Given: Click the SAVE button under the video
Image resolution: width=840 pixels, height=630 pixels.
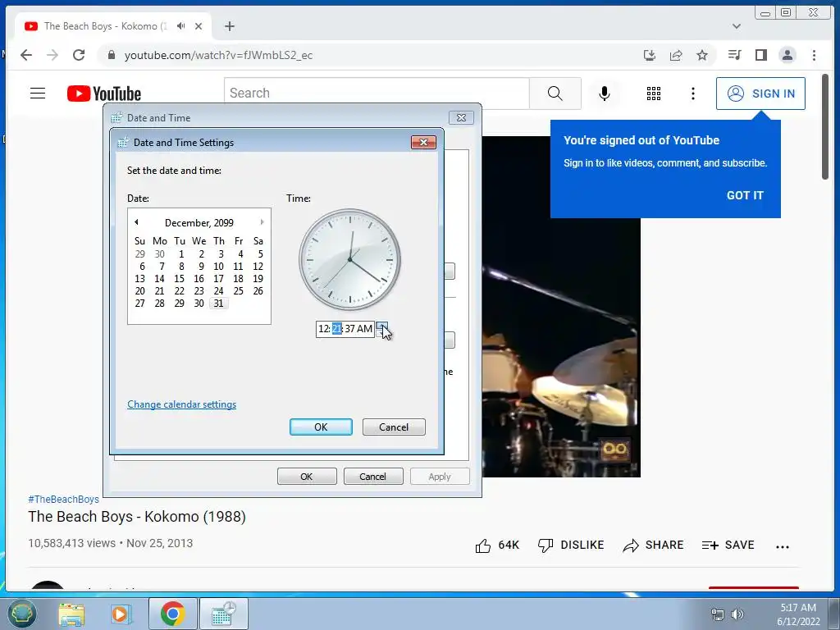Looking at the screenshot, I should 728,545.
